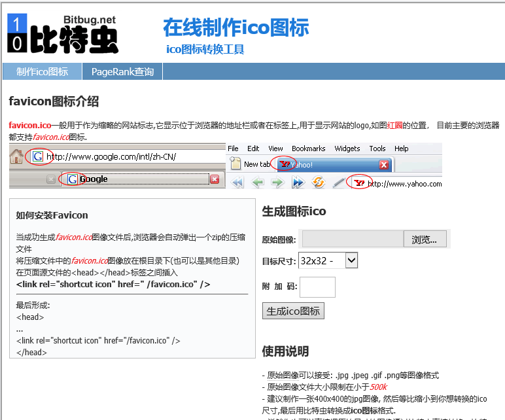Click the red 500k size limit text
The height and width of the screenshot is (420, 505).
(379, 387)
